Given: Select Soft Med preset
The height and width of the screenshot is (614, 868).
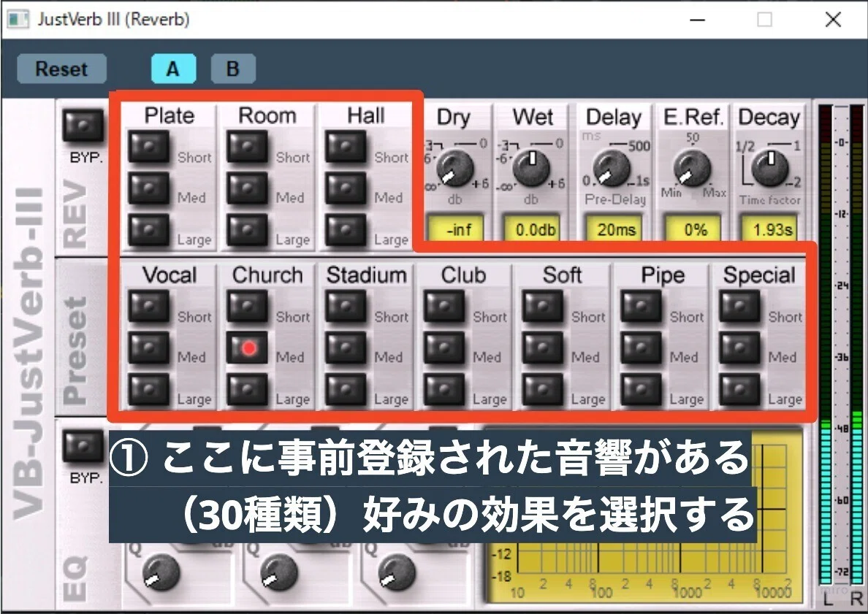Looking at the screenshot, I should pos(542,348).
